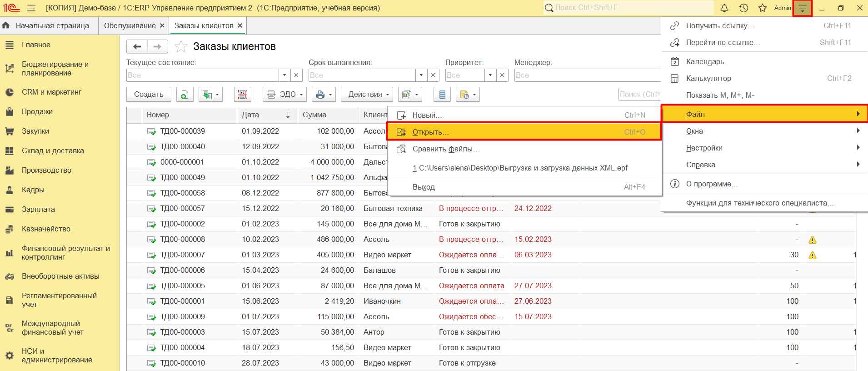Close the Заказы клиентов tab
868x371 pixels.
(x=240, y=25)
